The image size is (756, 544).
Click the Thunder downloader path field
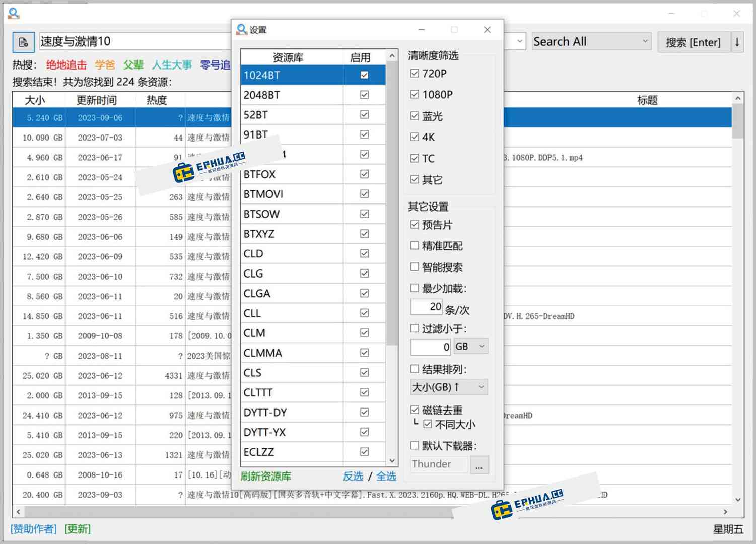[439, 464]
